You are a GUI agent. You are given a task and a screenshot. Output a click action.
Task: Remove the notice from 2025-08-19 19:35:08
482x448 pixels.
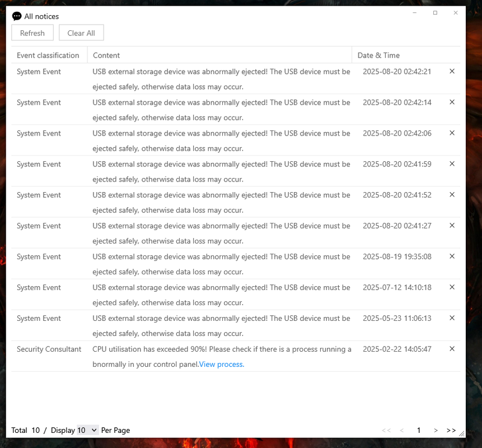coord(452,256)
